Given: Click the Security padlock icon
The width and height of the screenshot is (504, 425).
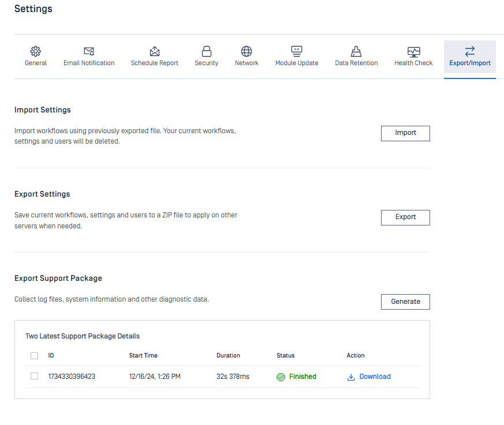Looking at the screenshot, I should tap(206, 51).
